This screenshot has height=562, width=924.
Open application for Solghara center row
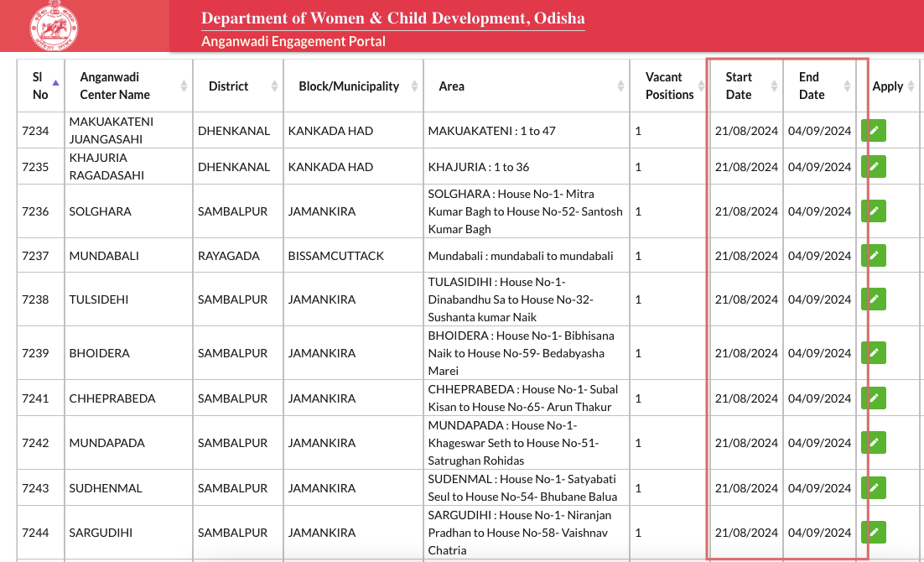coord(874,211)
